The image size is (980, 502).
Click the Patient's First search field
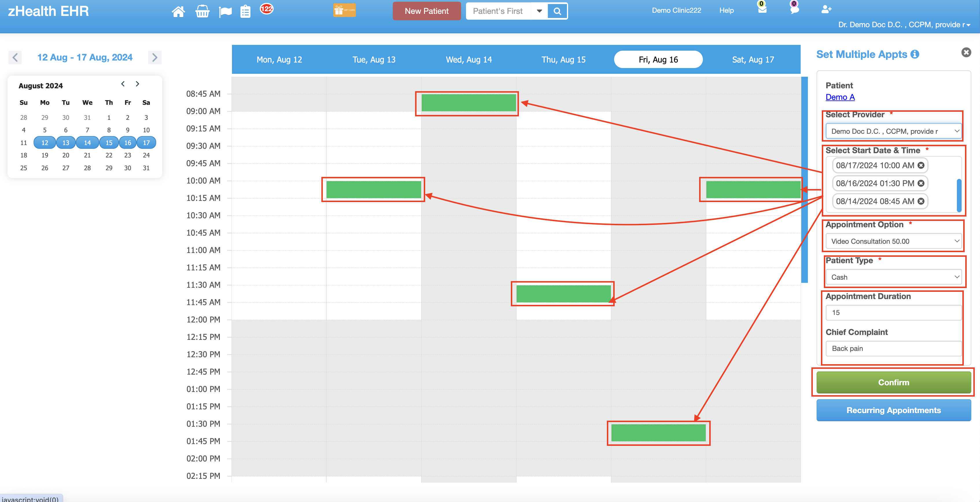click(x=498, y=11)
